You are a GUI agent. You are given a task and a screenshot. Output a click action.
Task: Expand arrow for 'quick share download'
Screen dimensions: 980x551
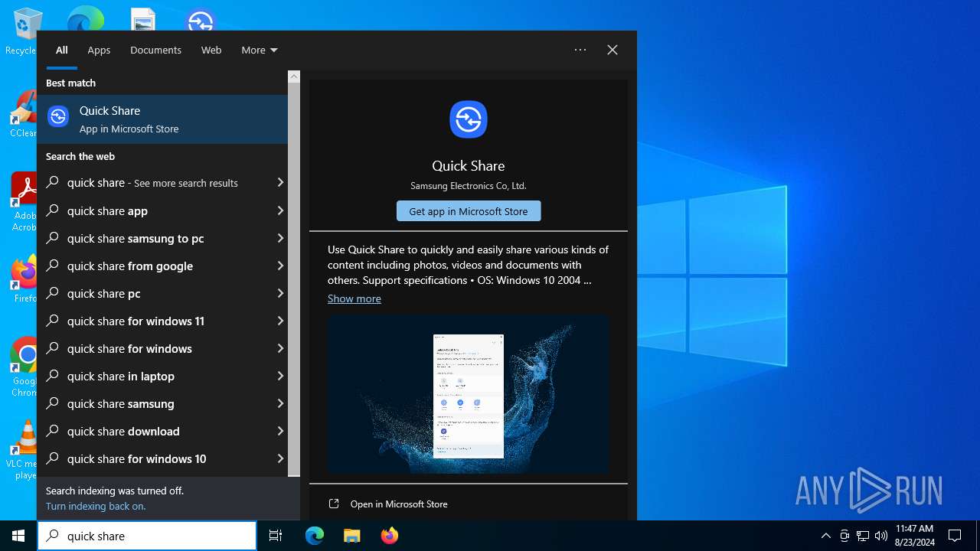pyautogui.click(x=280, y=431)
